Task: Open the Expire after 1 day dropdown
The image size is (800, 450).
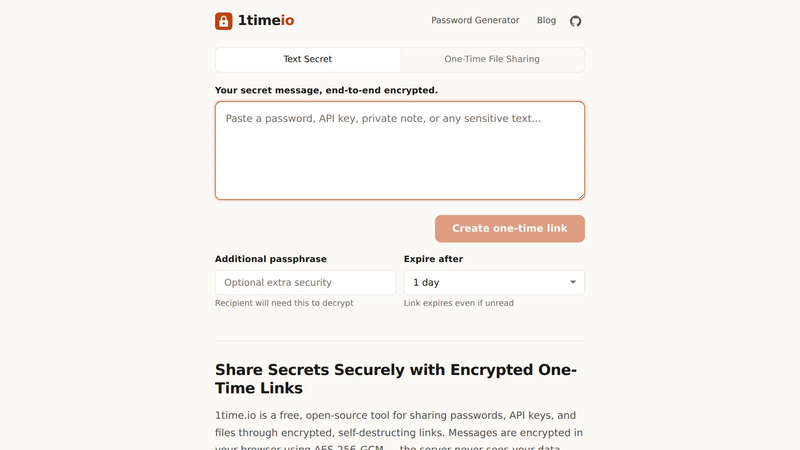Action: 494,282
